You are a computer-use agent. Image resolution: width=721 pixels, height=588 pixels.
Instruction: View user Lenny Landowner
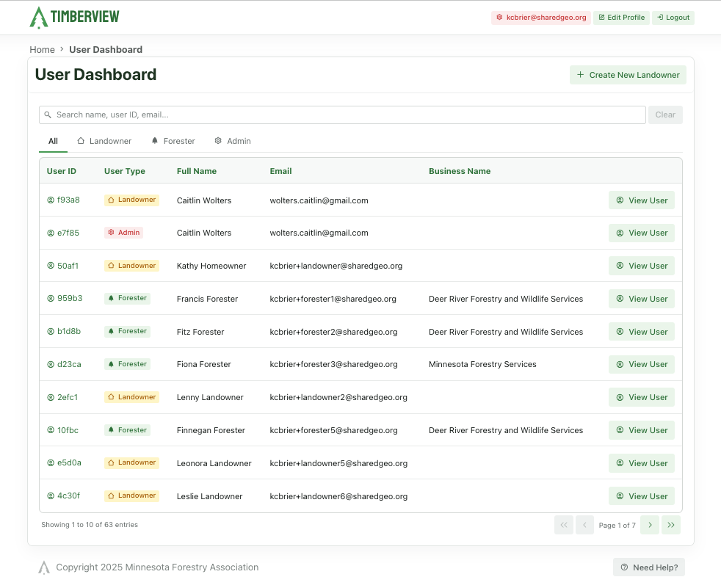642,397
